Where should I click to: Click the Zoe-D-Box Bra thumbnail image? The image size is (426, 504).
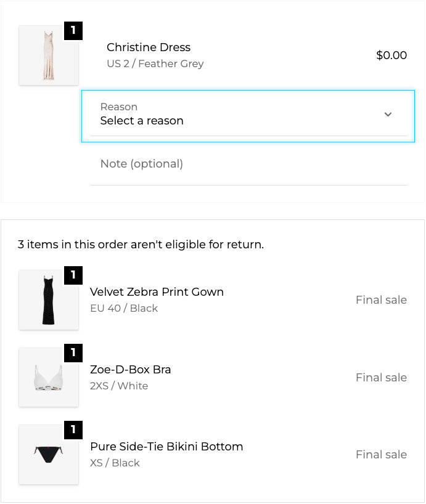[x=49, y=378]
